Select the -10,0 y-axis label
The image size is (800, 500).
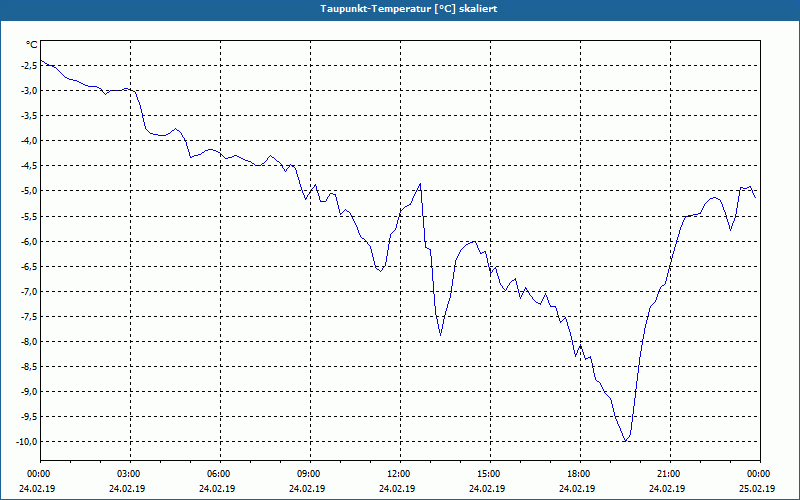26,442
